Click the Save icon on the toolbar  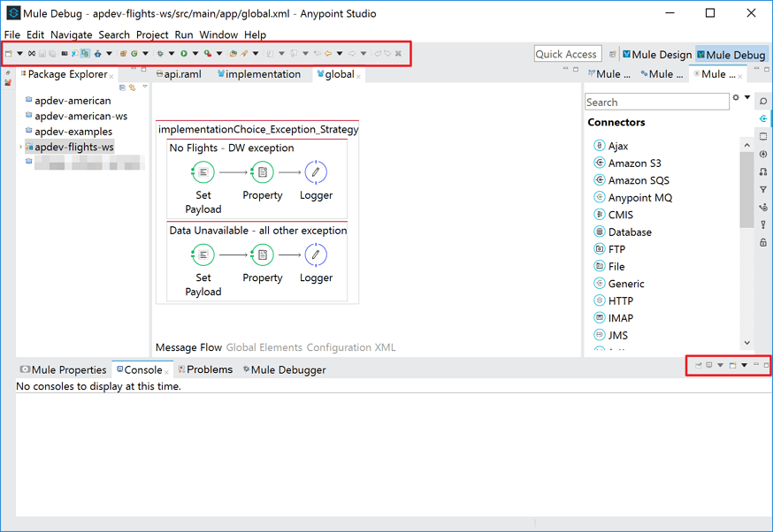click(42, 54)
